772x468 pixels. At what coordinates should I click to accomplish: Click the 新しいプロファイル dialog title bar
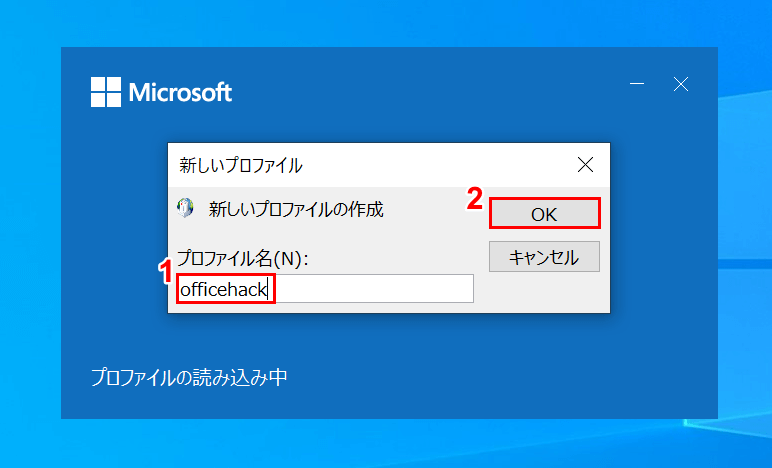(380, 164)
